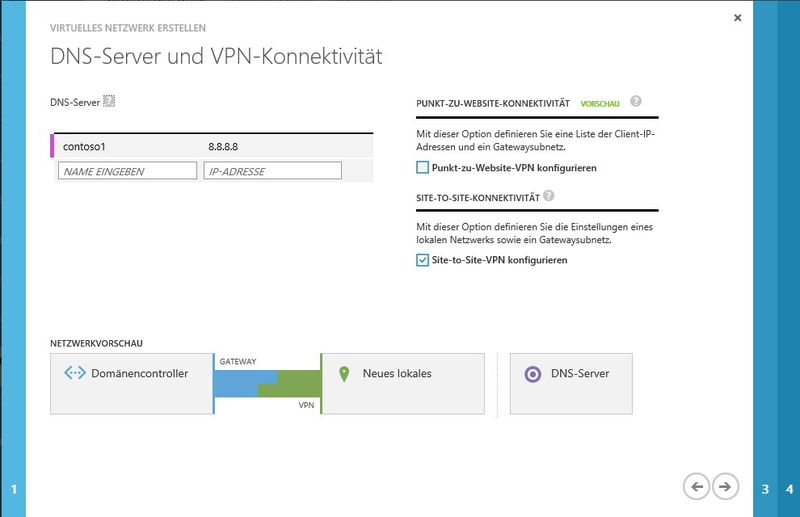Open help icon for Site-to-Site-Konnektivität
Viewport: 800px width, 517px height.
point(548,195)
